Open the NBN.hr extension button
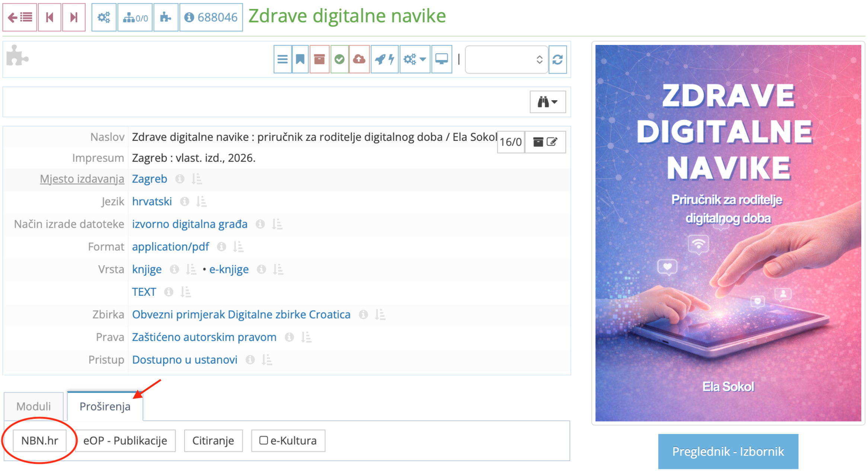The height and width of the screenshot is (476, 868). pyautogui.click(x=40, y=441)
